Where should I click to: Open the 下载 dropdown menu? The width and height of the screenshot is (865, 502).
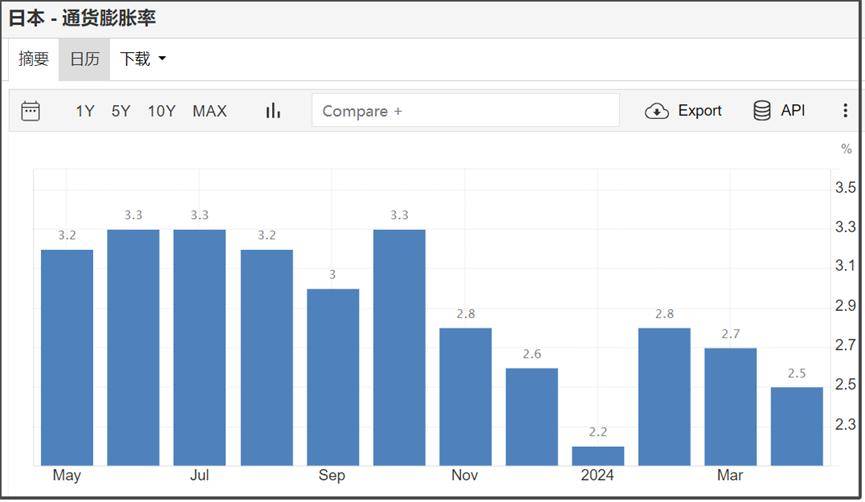click(143, 58)
